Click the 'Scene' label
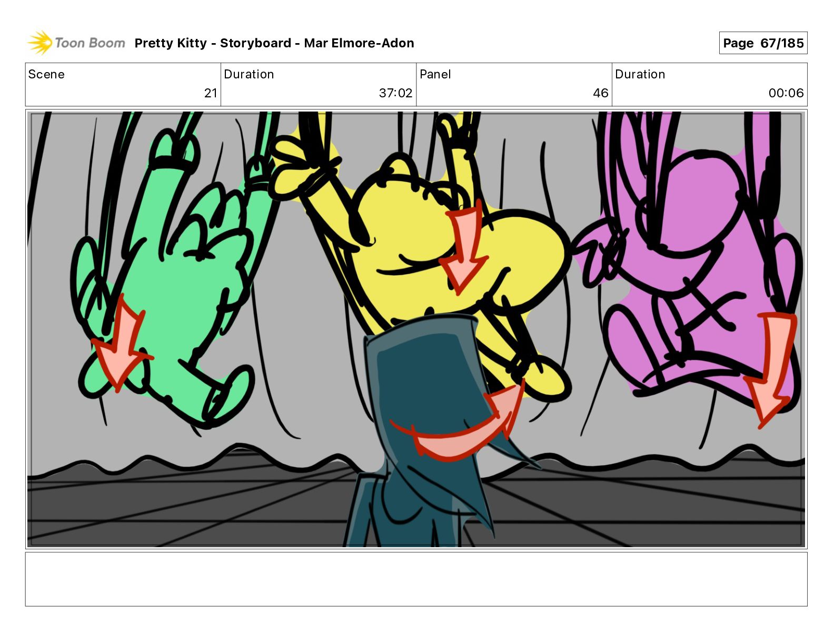Screen dimensions: 834x644 (x=46, y=74)
